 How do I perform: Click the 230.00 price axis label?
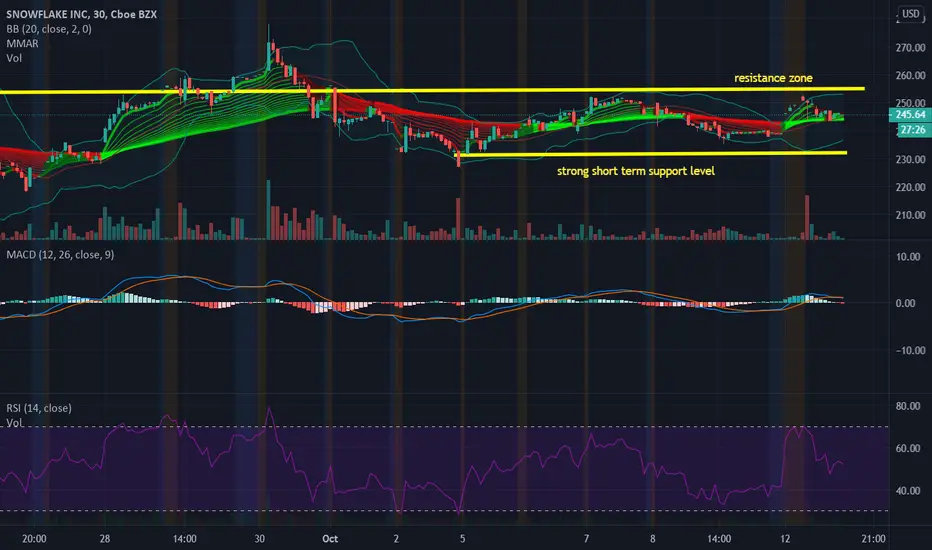pyautogui.click(x=910, y=159)
